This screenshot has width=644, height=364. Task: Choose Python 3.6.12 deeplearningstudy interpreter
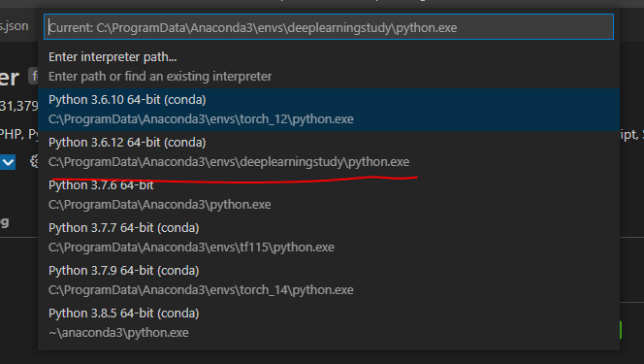tap(329, 152)
